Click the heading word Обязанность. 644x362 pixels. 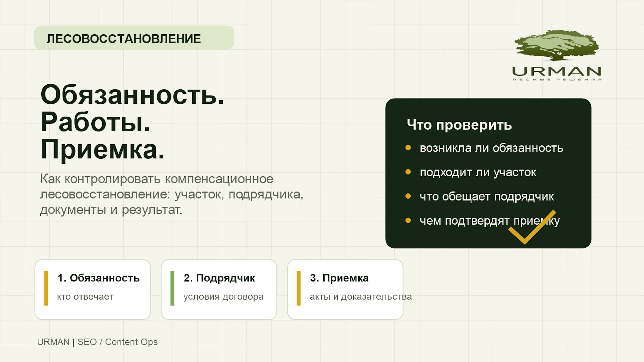pyautogui.click(x=132, y=94)
